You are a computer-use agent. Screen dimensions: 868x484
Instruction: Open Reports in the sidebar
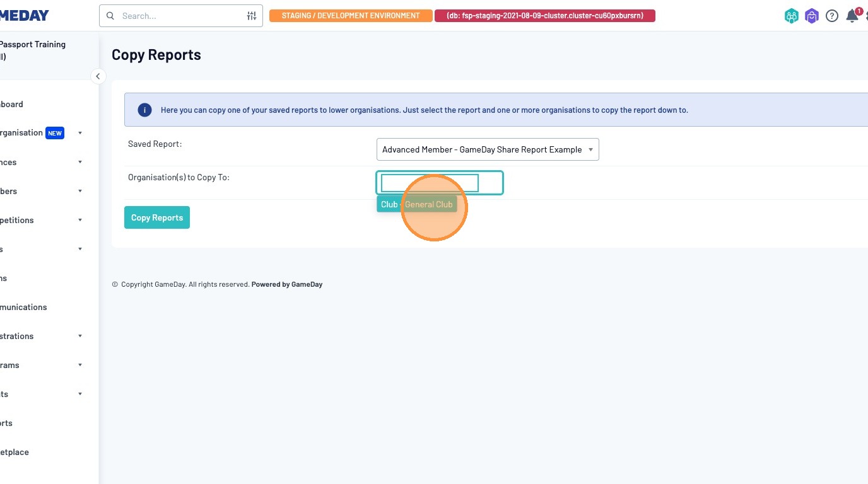click(6, 423)
